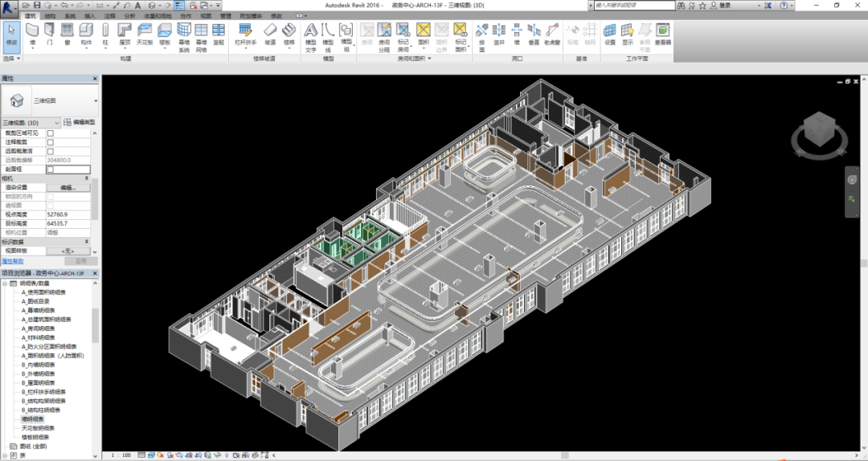
Task: Open the 查看器 work plane viewer
Action: (662, 35)
